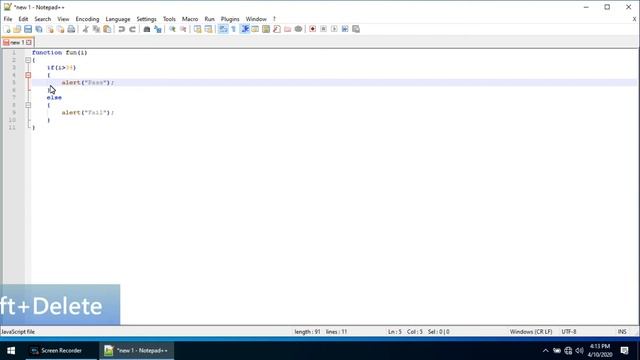Toggle the indent guide icon

point(244,29)
